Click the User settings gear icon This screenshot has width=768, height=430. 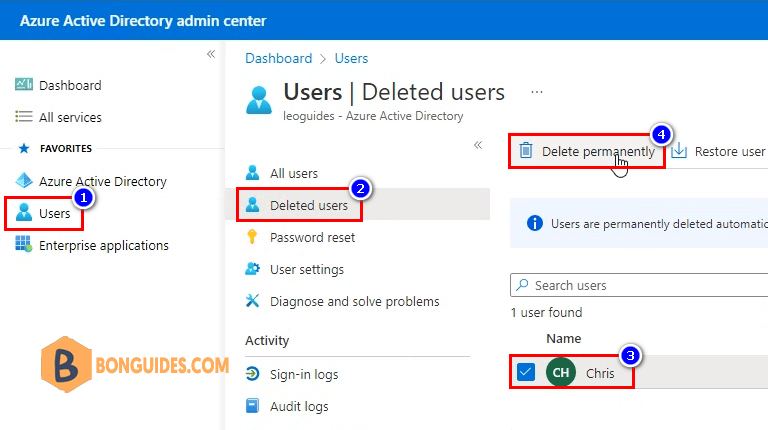[252, 268]
